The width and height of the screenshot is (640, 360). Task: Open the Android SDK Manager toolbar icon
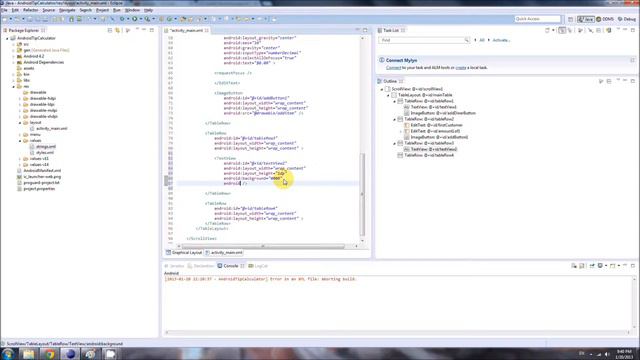(71, 19)
